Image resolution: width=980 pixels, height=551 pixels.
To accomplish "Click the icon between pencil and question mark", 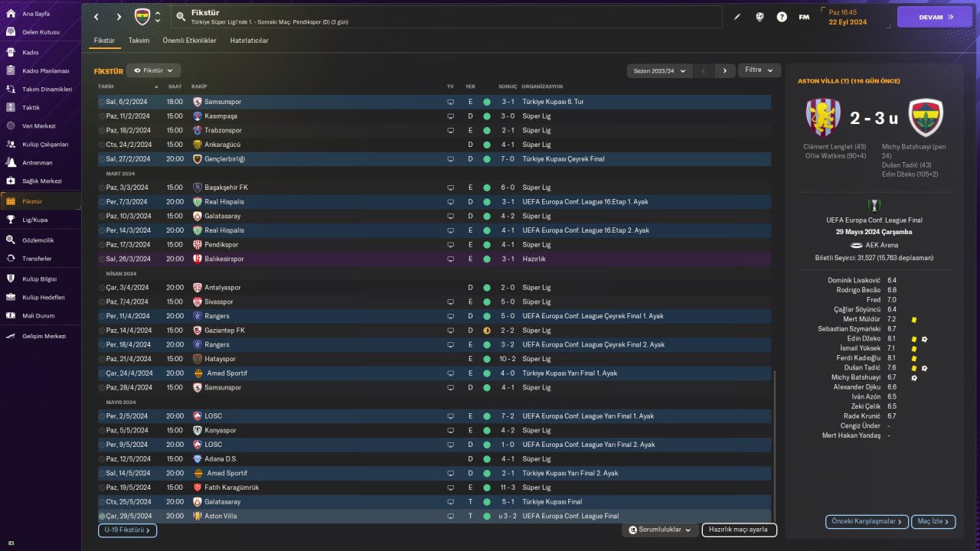I will [x=759, y=17].
